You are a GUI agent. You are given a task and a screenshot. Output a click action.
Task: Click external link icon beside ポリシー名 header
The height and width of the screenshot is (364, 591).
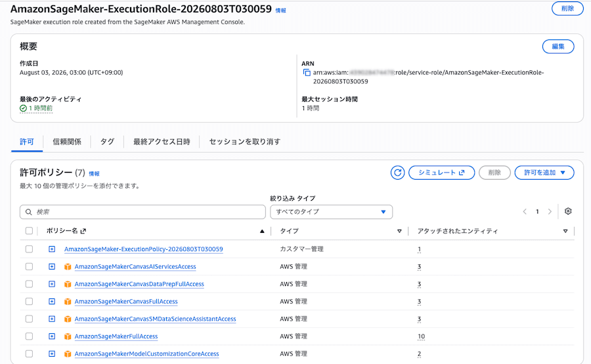83,231
